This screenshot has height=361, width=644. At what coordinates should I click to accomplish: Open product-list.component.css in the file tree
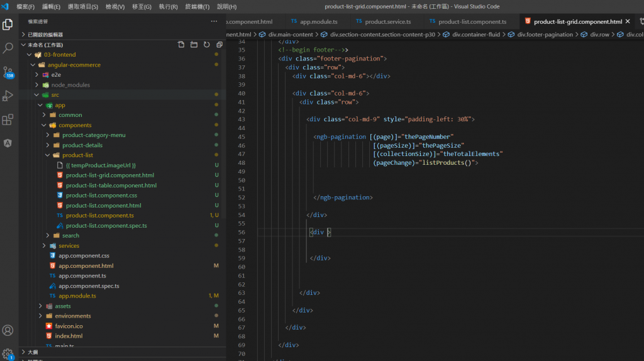(x=101, y=196)
